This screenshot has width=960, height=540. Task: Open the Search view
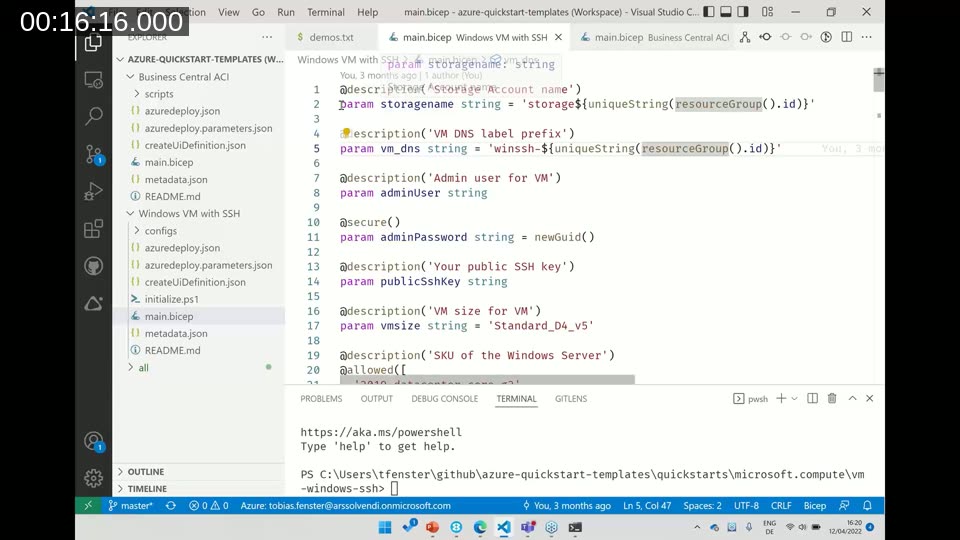(x=93, y=116)
